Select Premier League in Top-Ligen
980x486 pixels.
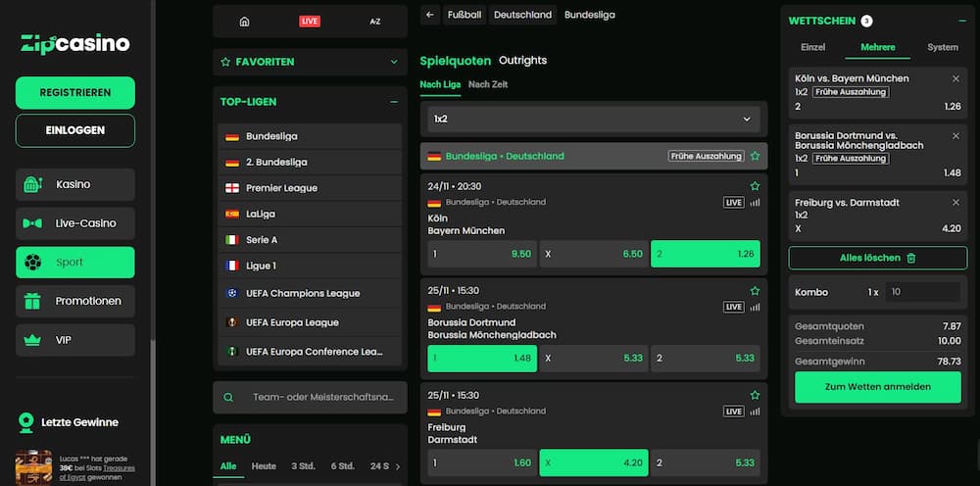pyautogui.click(x=310, y=188)
